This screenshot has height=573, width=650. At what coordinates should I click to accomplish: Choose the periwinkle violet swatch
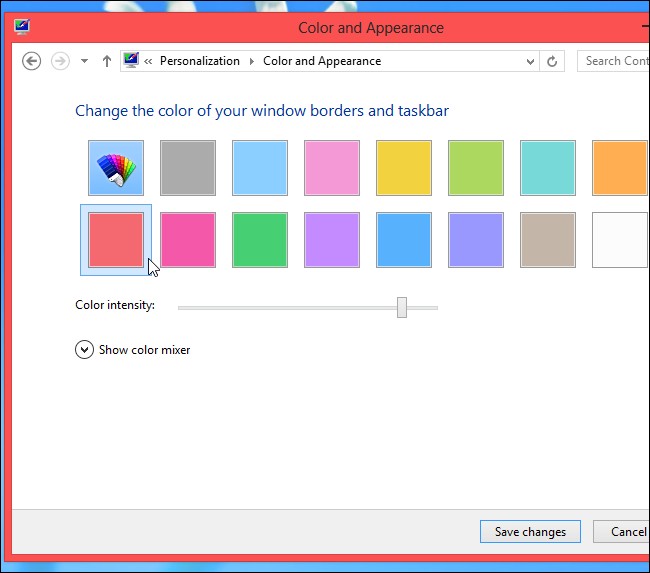point(476,240)
